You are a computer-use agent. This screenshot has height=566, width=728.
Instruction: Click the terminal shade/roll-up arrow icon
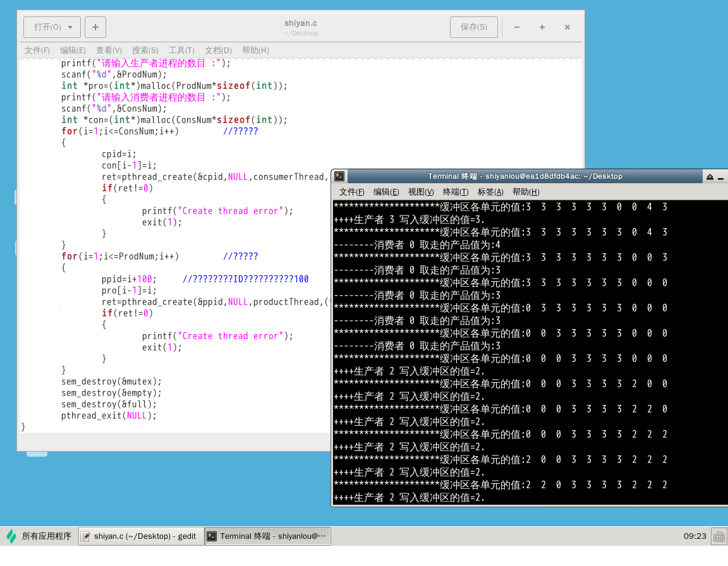pos(710,176)
